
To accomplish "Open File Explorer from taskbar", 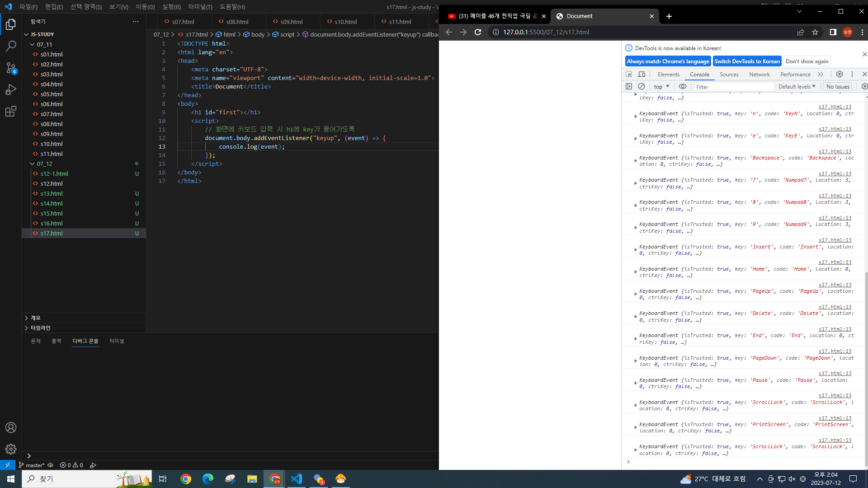I will click(252, 479).
